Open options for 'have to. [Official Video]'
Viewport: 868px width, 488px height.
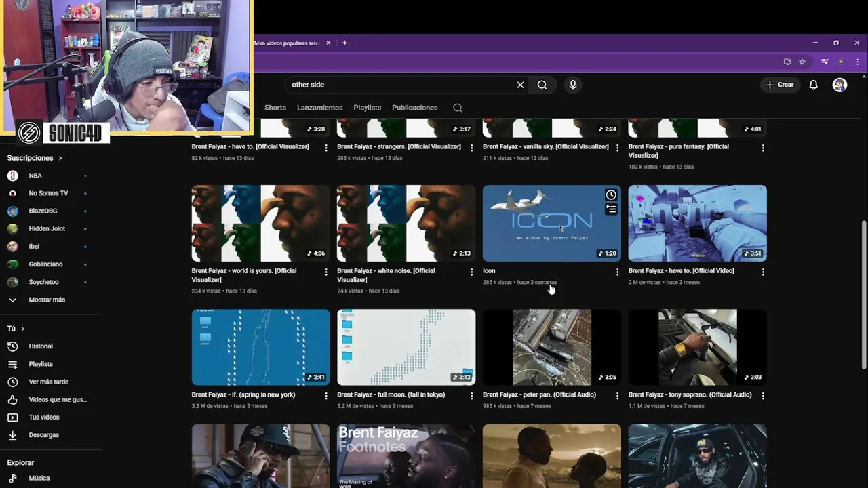[x=763, y=272]
